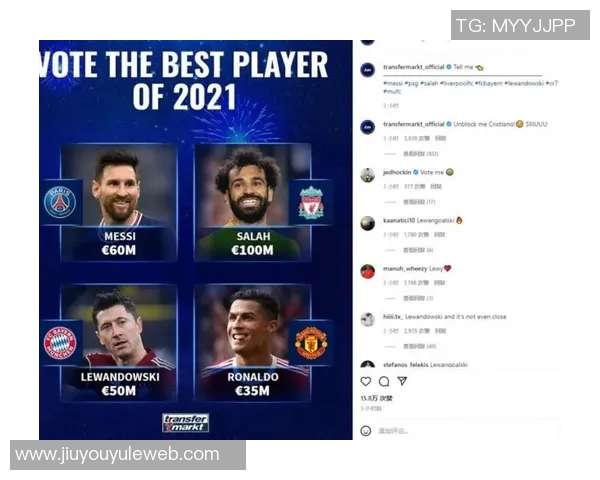The width and height of the screenshot is (600, 480).
Task: Open transfermarkt_official avatar beside caption
Action: pos(368,70)
